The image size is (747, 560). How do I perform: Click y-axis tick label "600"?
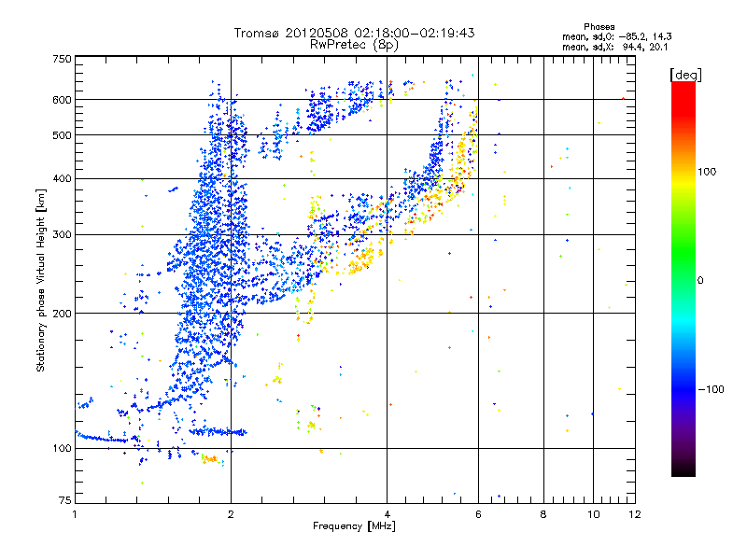point(62,100)
